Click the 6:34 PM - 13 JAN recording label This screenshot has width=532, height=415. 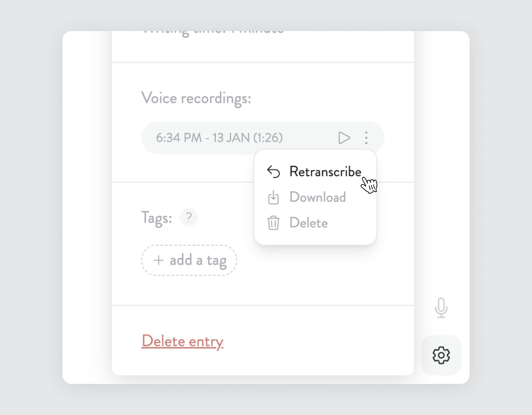tap(203, 138)
